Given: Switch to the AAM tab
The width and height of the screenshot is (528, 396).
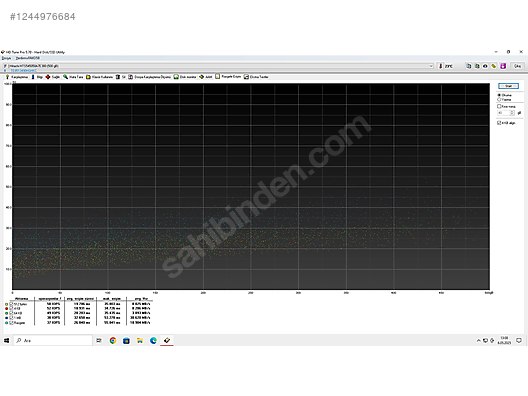Looking at the screenshot, I should [x=205, y=77].
